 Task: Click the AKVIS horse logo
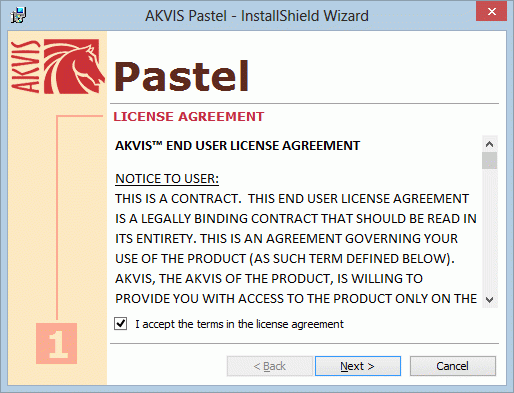(57, 66)
